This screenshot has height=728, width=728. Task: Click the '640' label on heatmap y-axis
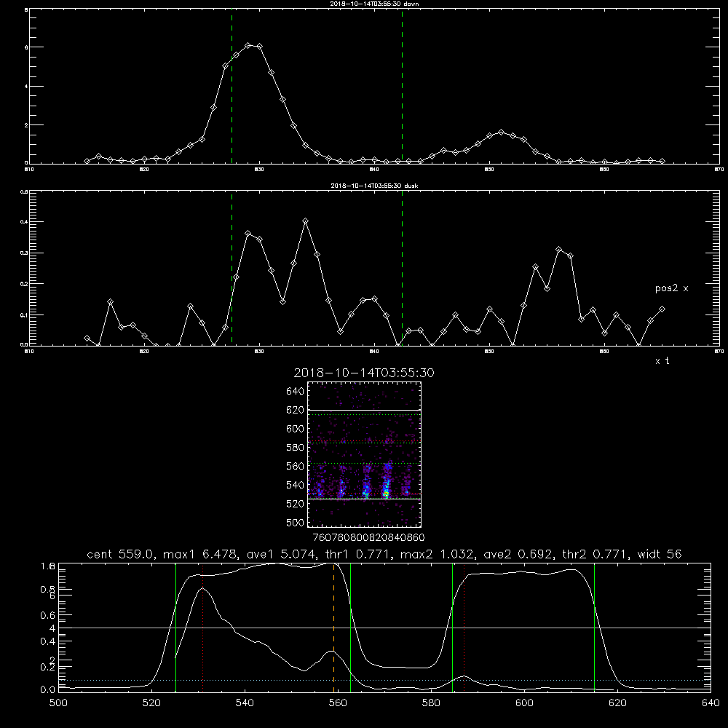click(295, 392)
